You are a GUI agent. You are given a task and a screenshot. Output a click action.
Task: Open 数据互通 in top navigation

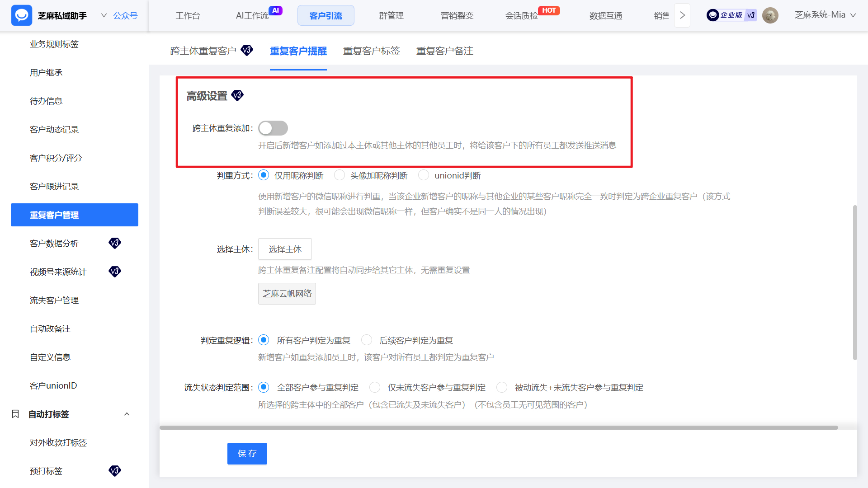click(606, 16)
